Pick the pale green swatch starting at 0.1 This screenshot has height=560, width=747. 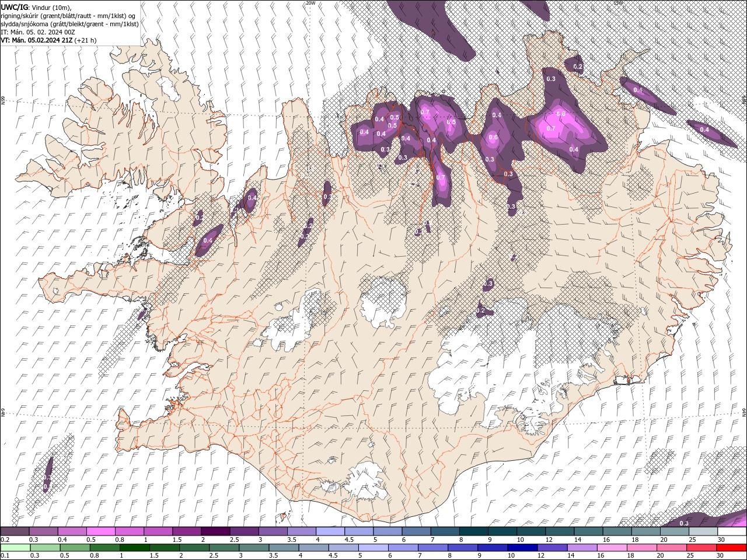tap(15, 548)
